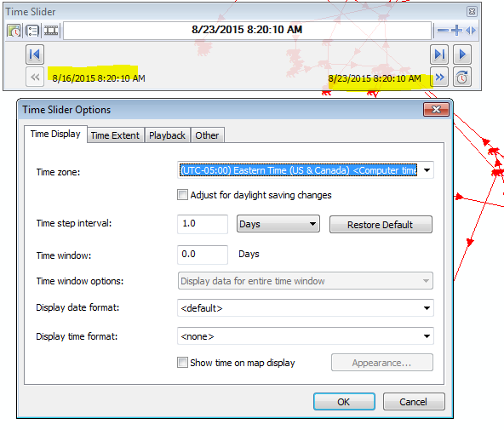
Task: Open the Playback tab
Action: point(167,135)
